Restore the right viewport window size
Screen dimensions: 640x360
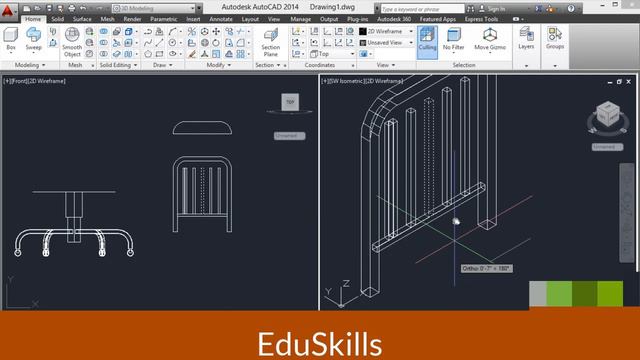619,82
